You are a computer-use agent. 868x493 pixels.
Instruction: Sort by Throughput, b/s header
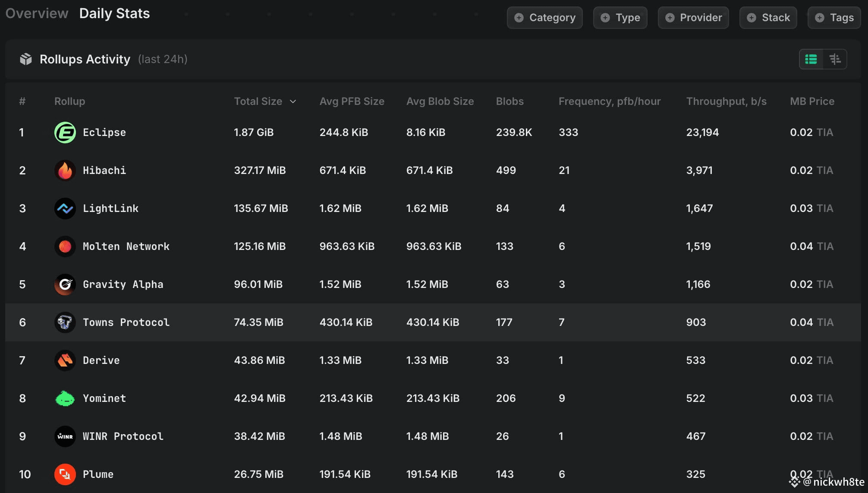pyautogui.click(x=726, y=101)
